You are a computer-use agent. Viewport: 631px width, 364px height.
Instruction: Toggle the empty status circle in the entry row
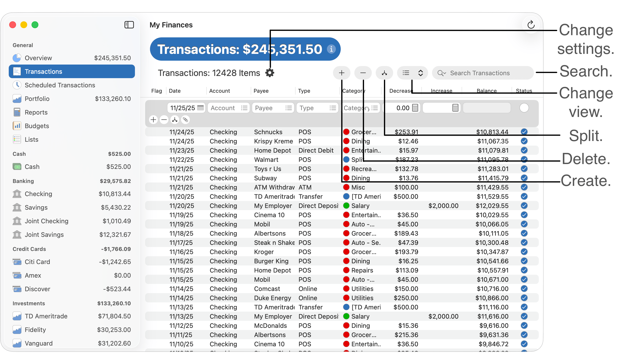pos(524,108)
